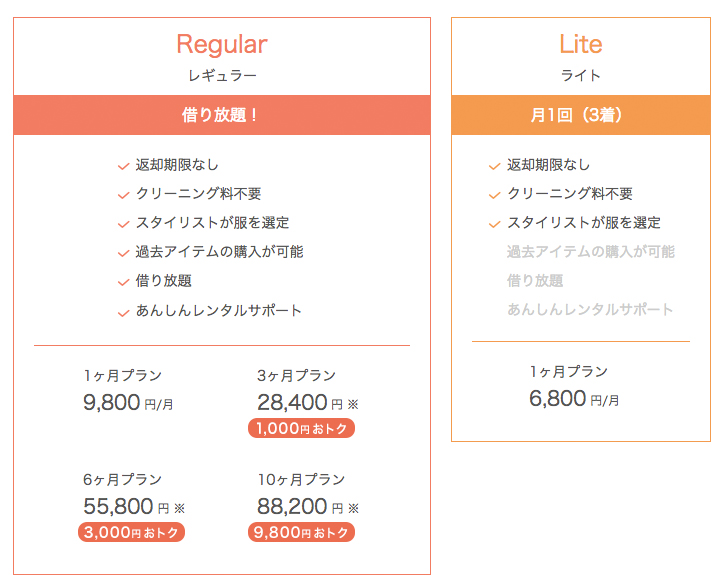Screen dimensions: 723x587
Task: Click checkmark beside Regular クリーニング料不要
Action: pyautogui.click(x=124, y=195)
